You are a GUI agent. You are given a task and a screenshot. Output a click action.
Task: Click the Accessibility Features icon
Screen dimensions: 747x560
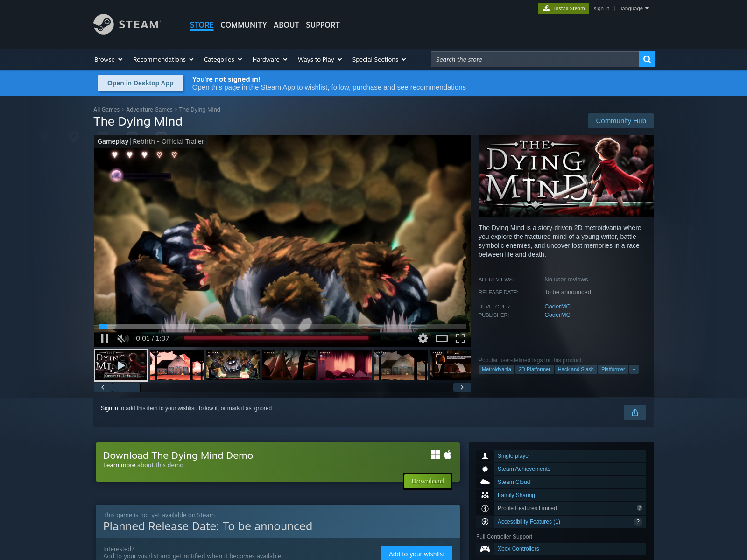[485, 522]
